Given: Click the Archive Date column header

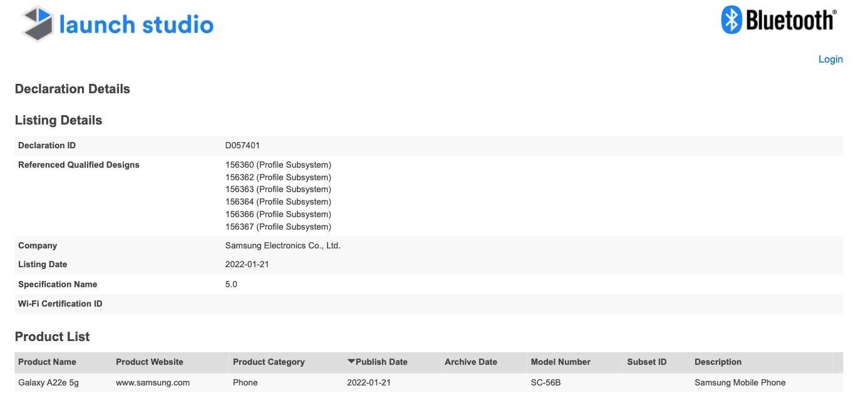Looking at the screenshot, I should coord(470,362).
